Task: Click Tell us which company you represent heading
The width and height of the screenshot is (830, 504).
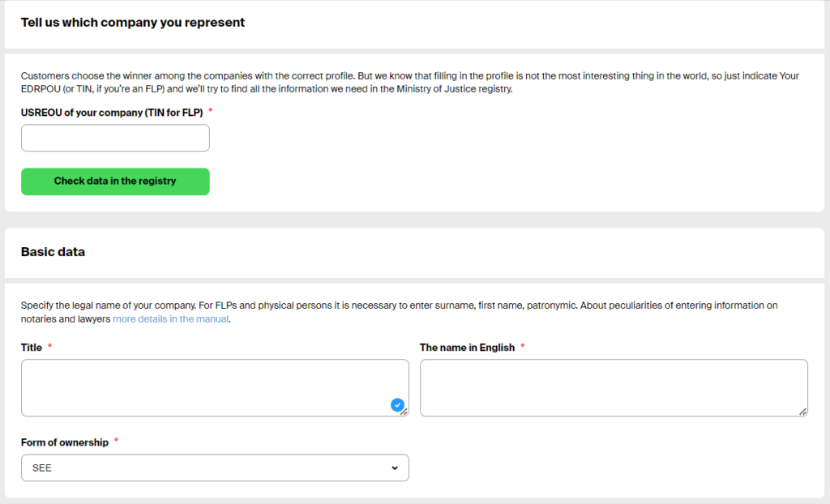Action: [133, 23]
